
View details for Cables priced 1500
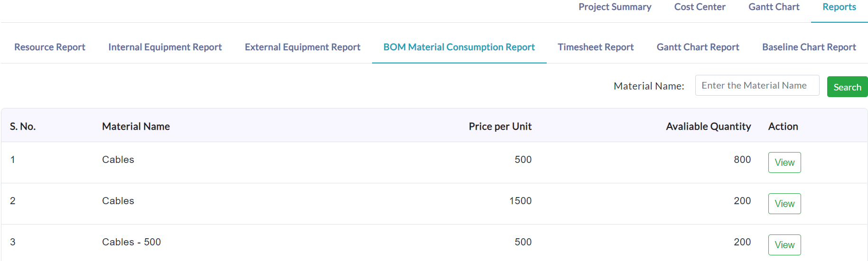click(784, 204)
